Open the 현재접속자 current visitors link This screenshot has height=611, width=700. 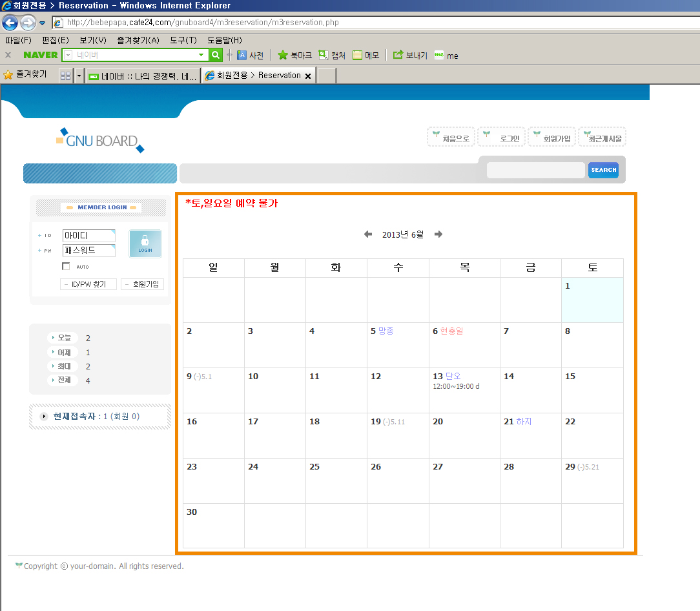pyautogui.click(x=96, y=416)
